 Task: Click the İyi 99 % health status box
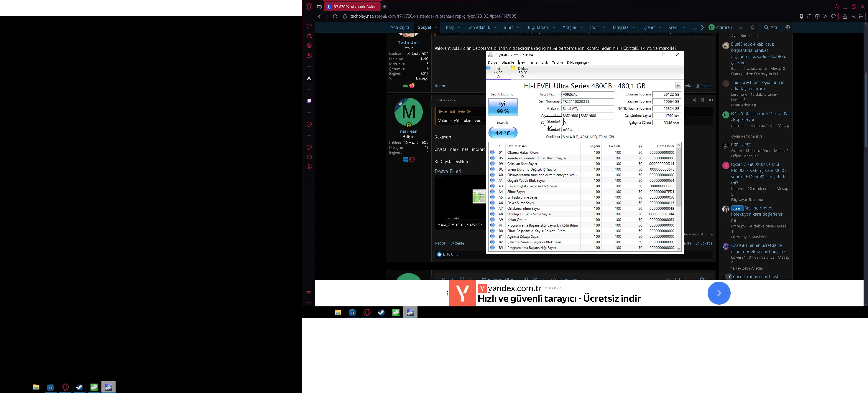click(x=502, y=108)
